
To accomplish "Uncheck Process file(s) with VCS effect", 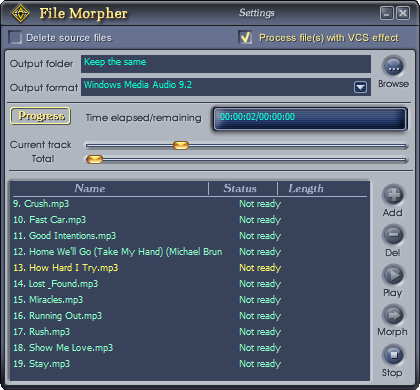I will pos(245,37).
